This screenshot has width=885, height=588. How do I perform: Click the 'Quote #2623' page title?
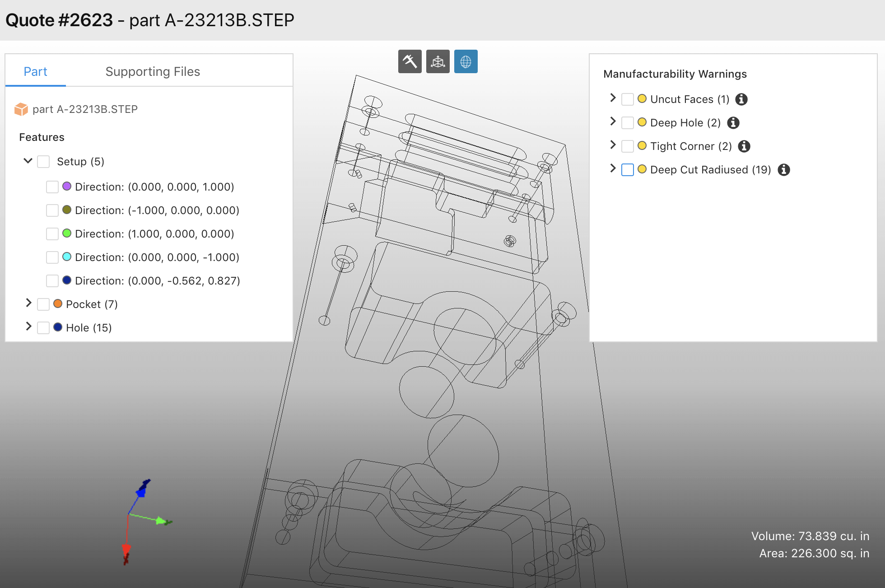tap(59, 20)
